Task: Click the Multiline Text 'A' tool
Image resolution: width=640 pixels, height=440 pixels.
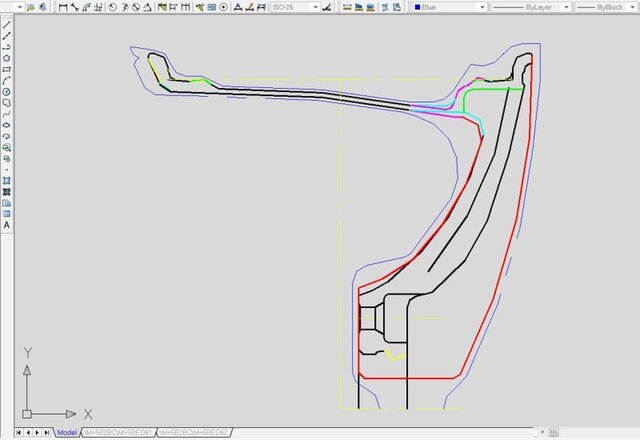Action: (6, 225)
